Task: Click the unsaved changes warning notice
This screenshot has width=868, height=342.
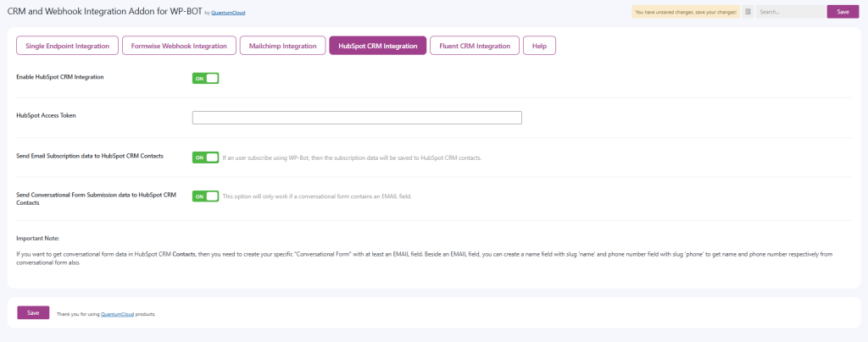Action: pyautogui.click(x=686, y=12)
